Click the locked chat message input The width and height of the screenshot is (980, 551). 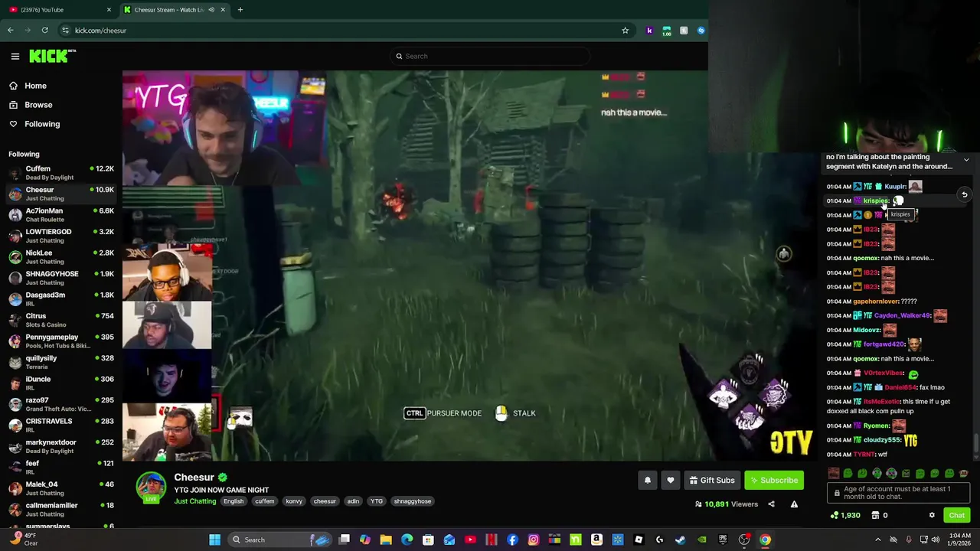[x=899, y=493]
